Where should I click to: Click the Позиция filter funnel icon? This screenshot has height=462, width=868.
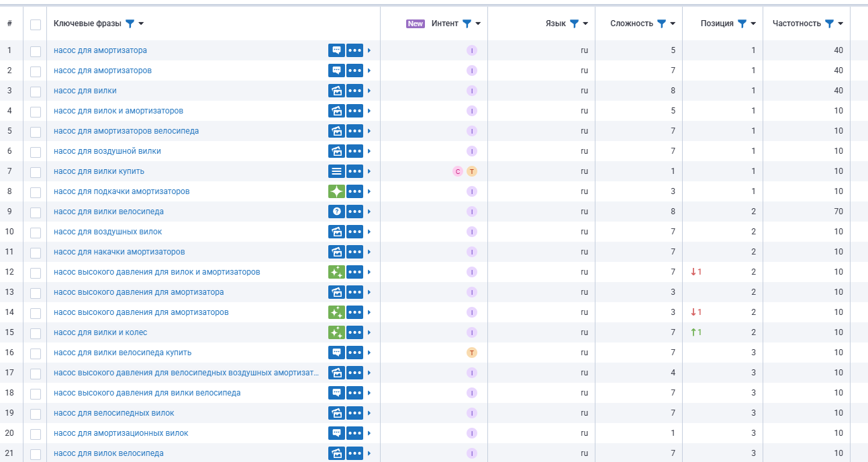(742, 24)
